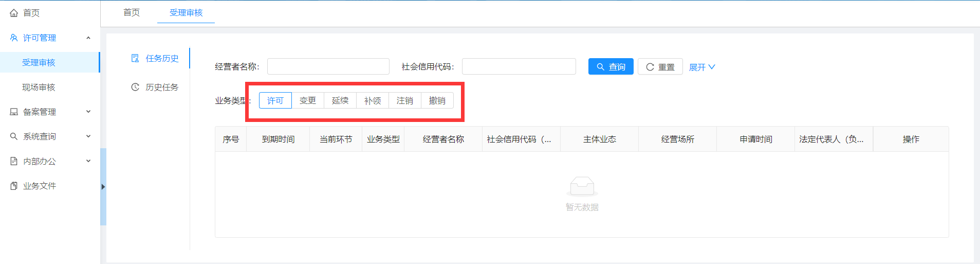
Task: Click the 业务文件 files icon
Action: point(14,186)
